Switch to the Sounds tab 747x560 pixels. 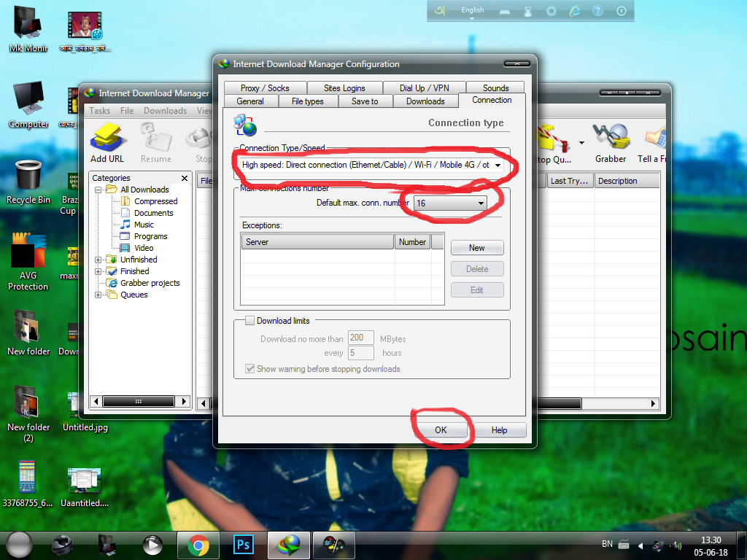pyautogui.click(x=495, y=88)
